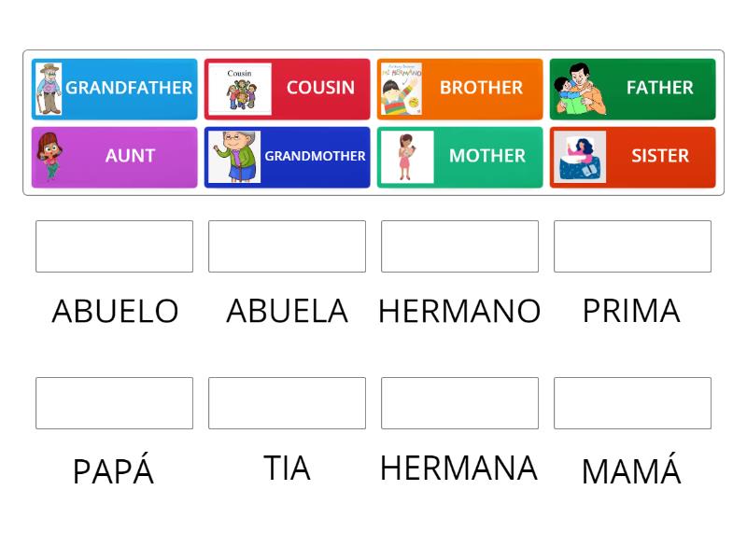Click the empty box above ABUELA

[x=287, y=246]
